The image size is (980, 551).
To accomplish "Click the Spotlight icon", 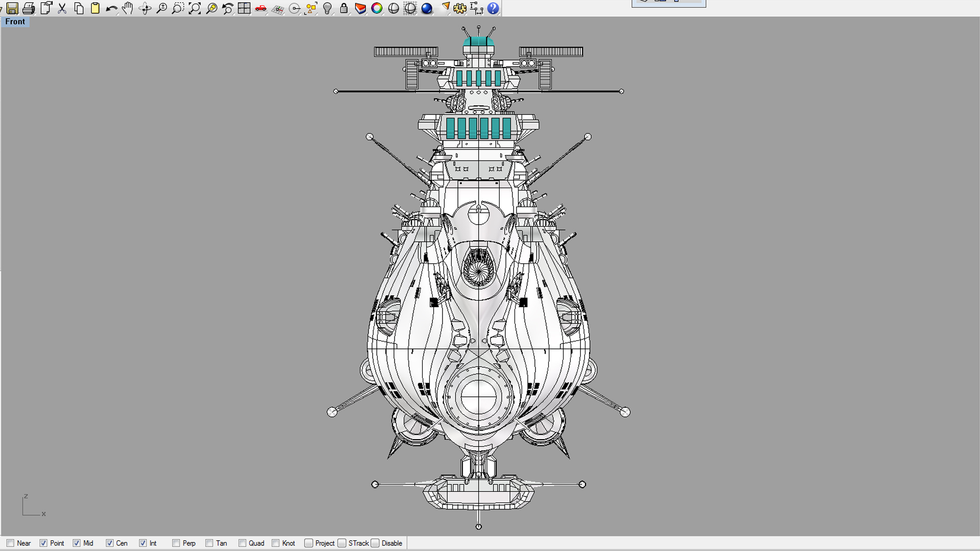I will pos(445,7).
